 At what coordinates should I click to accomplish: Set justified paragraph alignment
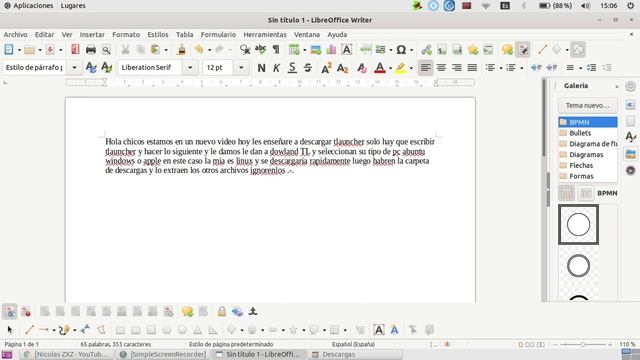(472, 68)
